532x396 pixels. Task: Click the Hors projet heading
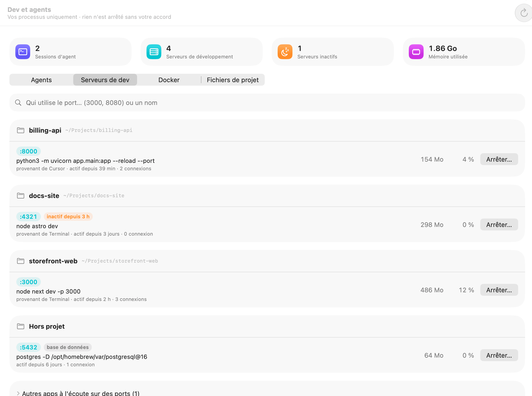point(47,326)
